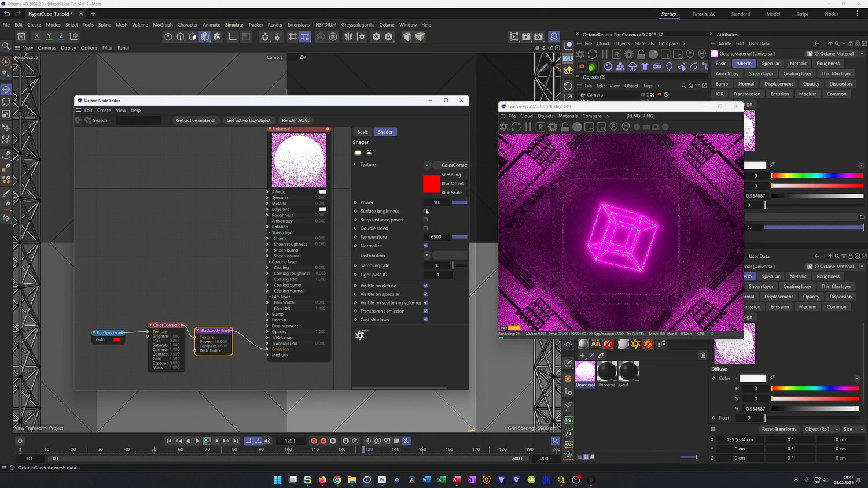The width and height of the screenshot is (868, 488).
Task: Click the Get active tag/object button
Action: tap(249, 120)
